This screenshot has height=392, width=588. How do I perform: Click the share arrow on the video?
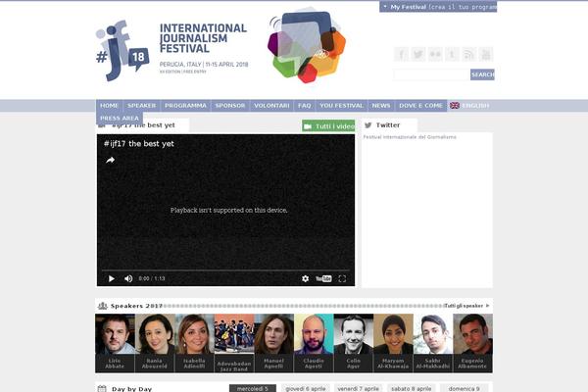[110, 160]
